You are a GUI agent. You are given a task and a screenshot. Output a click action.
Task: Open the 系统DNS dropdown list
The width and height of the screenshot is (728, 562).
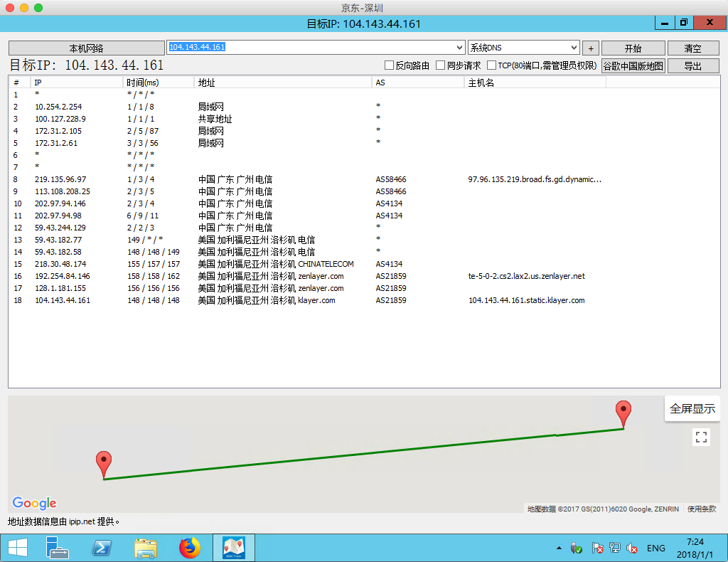coord(573,48)
